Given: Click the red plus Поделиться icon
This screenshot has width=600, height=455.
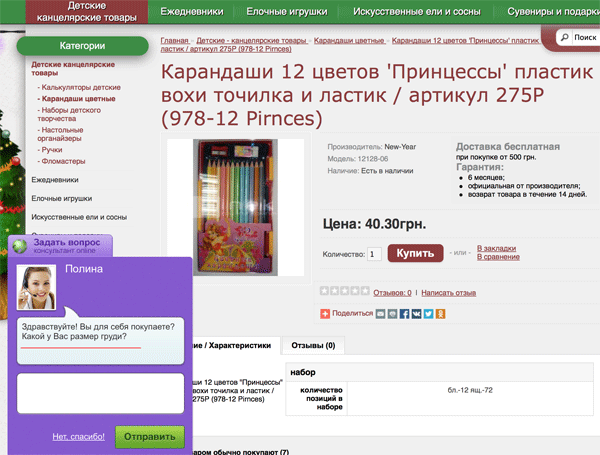Looking at the screenshot, I should coord(325,313).
